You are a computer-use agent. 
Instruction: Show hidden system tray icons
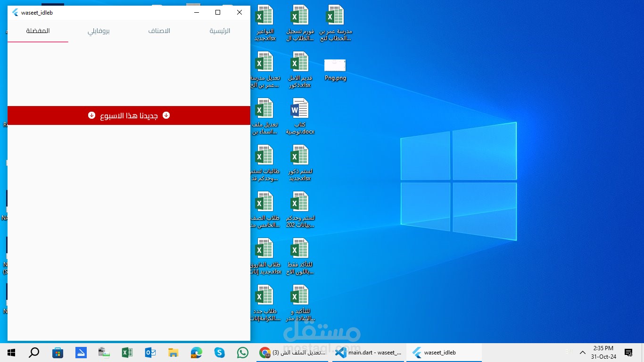click(x=583, y=353)
